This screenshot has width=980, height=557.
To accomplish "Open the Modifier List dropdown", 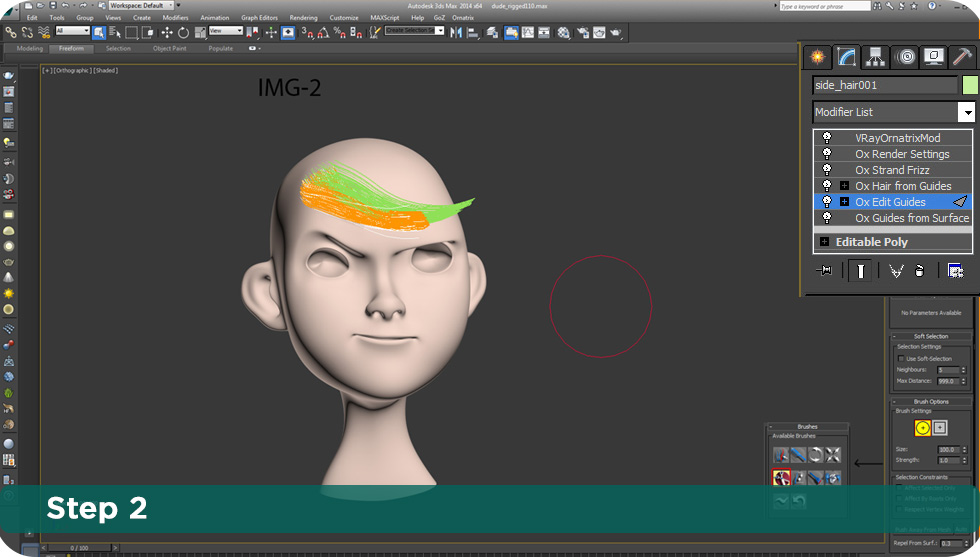I will (968, 113).
